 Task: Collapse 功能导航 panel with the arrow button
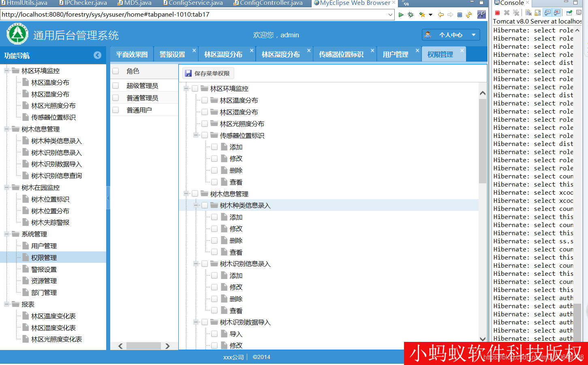(x=97, y=55)
